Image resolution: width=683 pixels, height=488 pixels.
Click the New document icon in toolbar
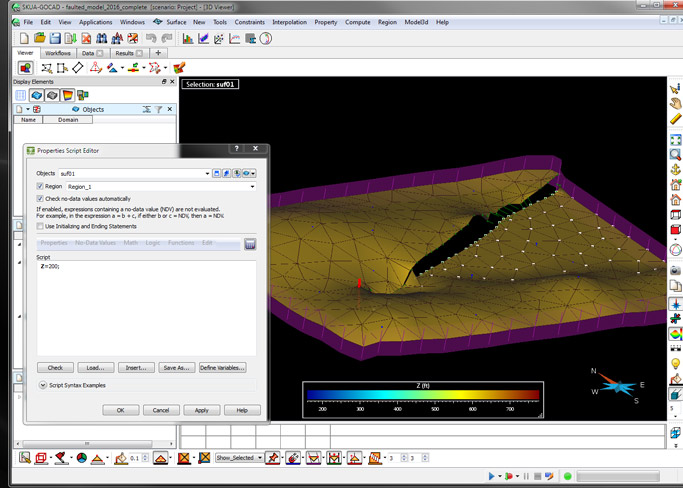point(25,38)
